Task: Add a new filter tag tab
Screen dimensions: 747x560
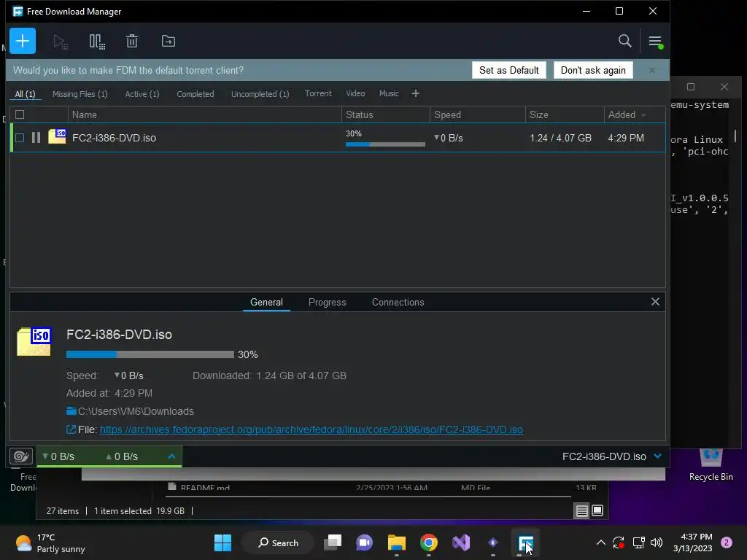Action: tap(415, 93)
